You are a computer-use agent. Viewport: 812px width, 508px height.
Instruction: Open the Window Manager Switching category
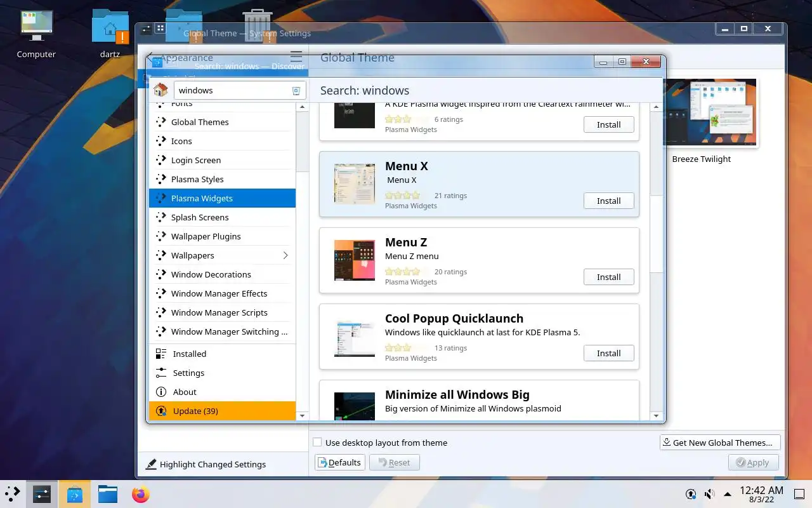pyautogui.click(x=222, y=331)
